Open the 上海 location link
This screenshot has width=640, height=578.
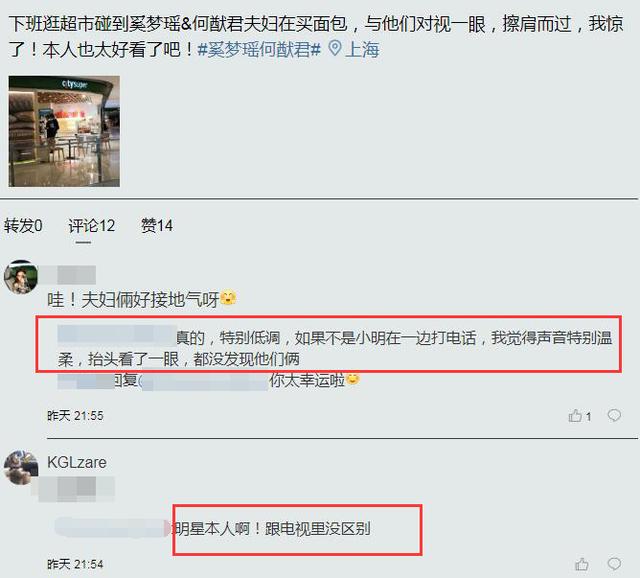coord(362,50)
